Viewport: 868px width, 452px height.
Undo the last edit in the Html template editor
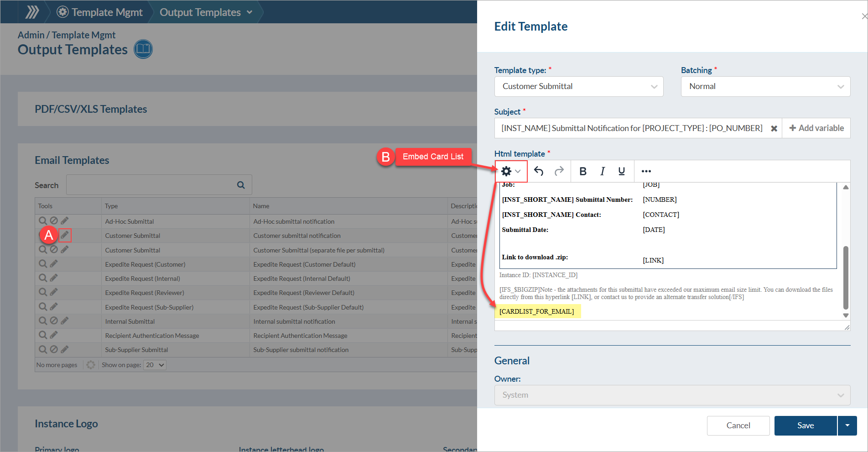539,171
